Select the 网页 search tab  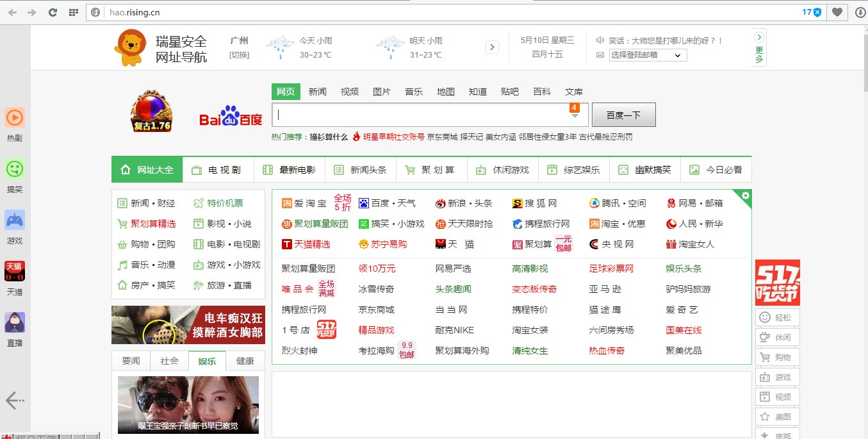tap(286, 92)
